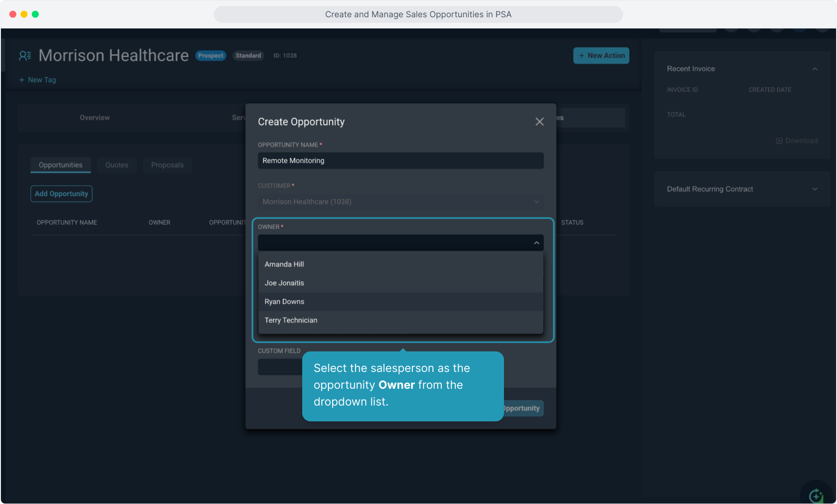This screenshot has height=504, width=837.
Task: Open the Customer dropdown field
Action: [x=400, y=202]
